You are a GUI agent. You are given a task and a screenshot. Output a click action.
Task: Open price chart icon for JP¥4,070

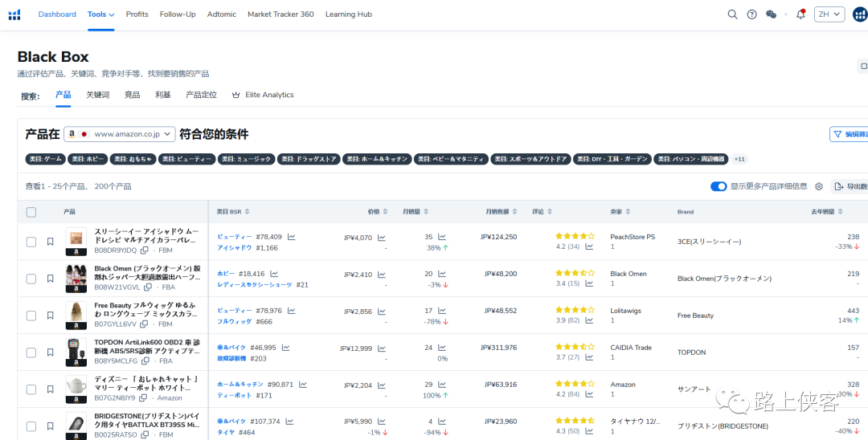coord(382,238)
